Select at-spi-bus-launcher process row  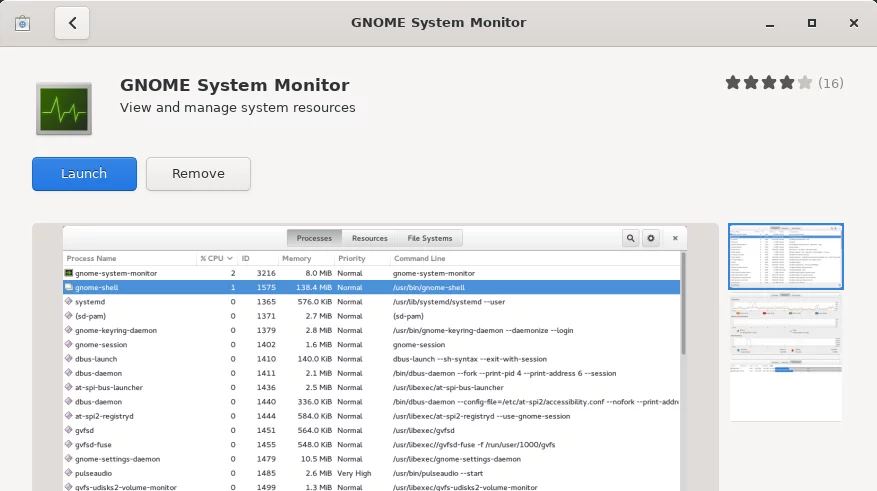371,388
